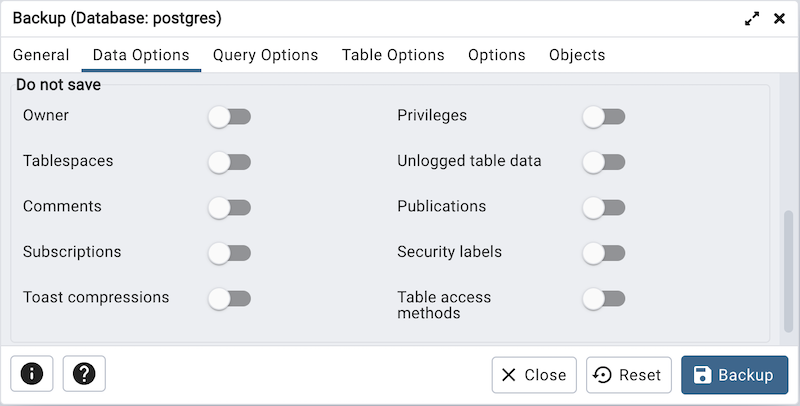This screenshot has height=406, width=800.
Task: Open help via question mark icon
Action: [x=84, y=375]
